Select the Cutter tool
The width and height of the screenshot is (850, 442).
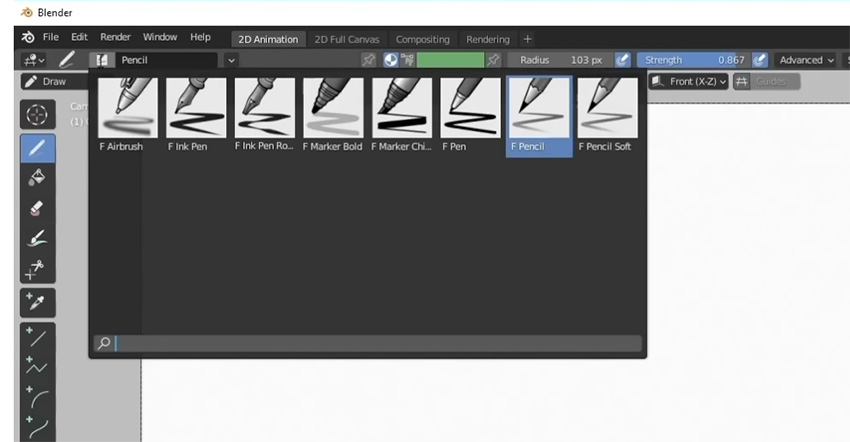click(37, 268)
